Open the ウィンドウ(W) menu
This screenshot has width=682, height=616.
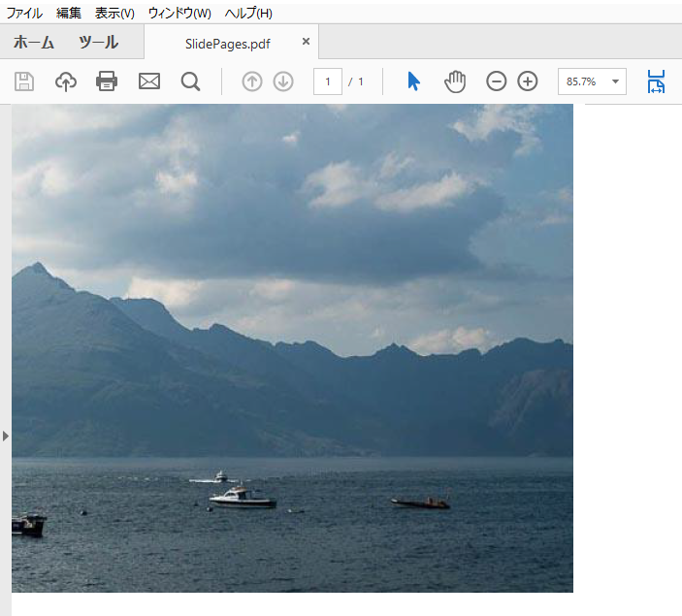coord(179,13)
